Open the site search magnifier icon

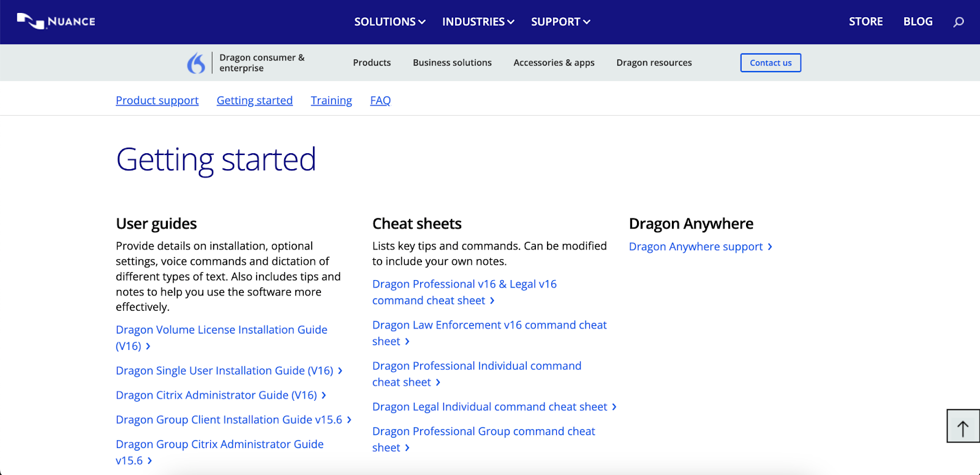(x=959, y=22)
